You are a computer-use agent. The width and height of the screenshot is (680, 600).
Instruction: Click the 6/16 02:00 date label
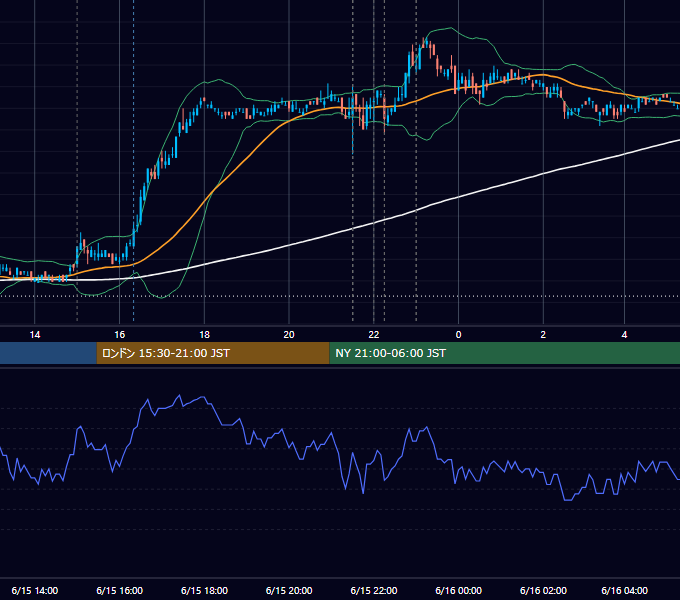click(x=543, y=590)
